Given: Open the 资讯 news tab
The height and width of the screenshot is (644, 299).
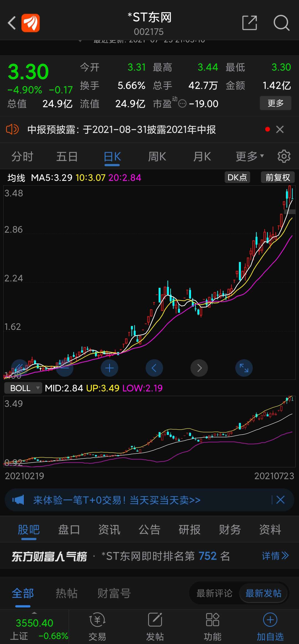Looking at the screenshot, I should click(109, 530).
